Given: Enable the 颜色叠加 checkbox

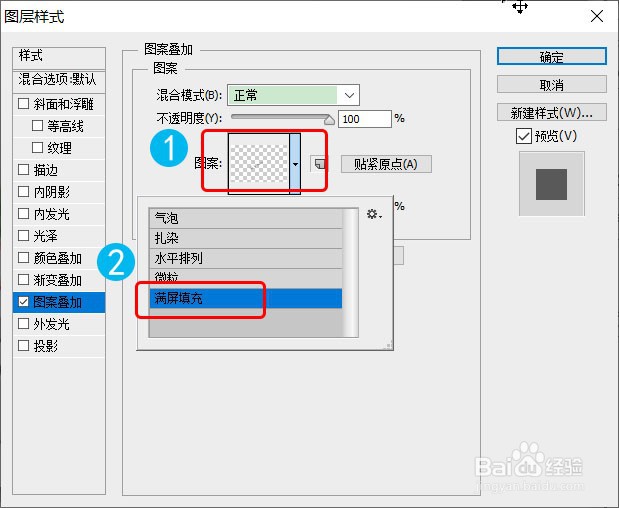Looking at the screenshot, I should coord(24,258).
